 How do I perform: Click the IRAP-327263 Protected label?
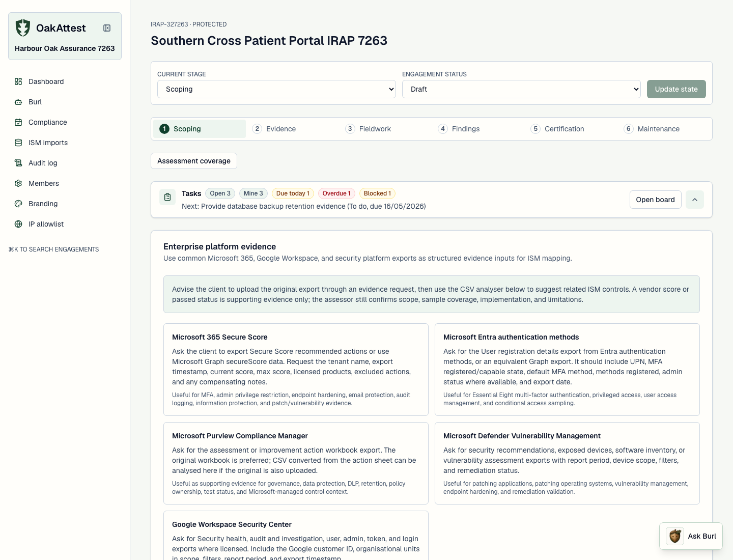pyautogui.click(x=189, y=24)
